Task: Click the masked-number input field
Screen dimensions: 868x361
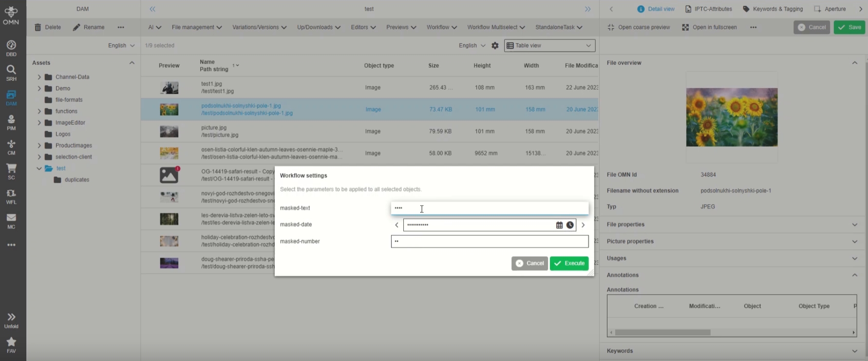Action: [x=490, y=242]
